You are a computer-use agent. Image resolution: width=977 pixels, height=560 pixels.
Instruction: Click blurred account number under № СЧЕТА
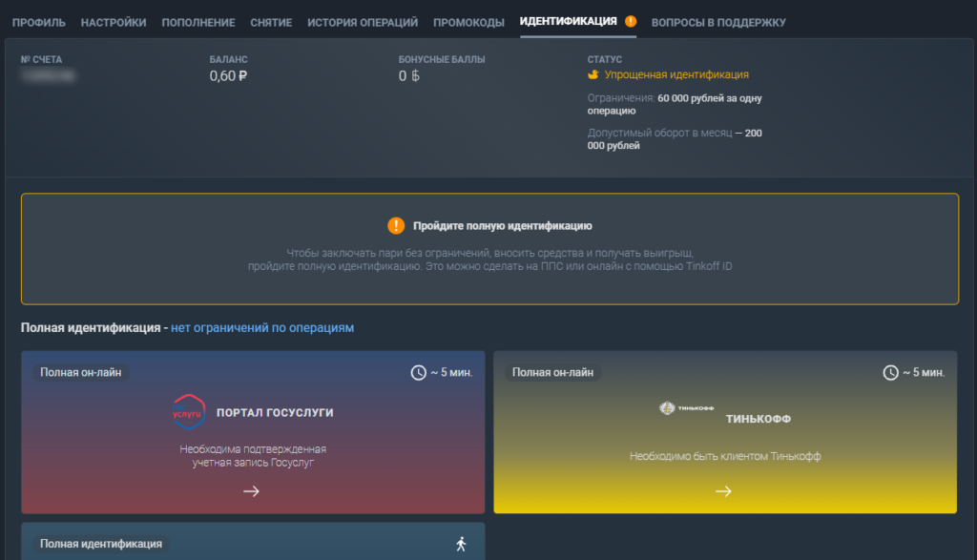48,75
